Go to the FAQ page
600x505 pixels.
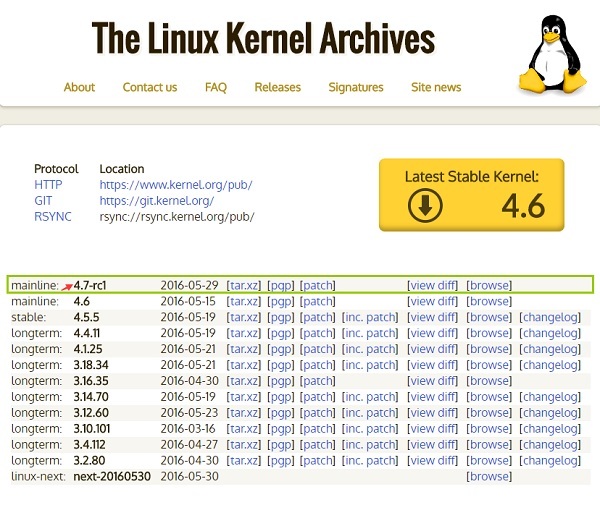coord(216,87)
